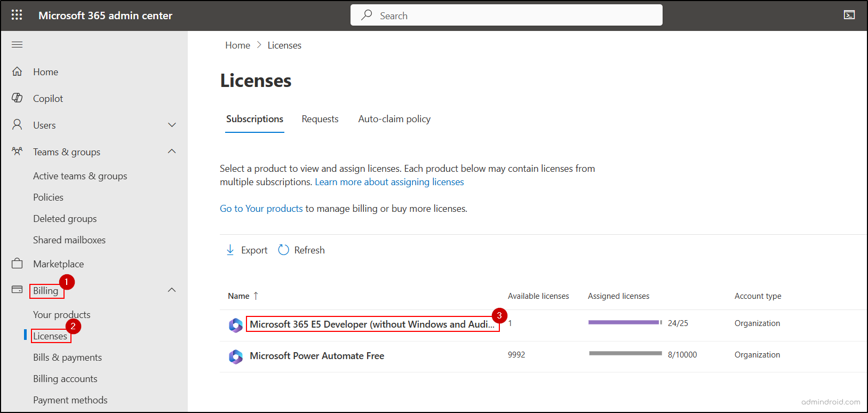Viewport: 868px width, 413px height.
Task: Open the app launcher waffle icon
Action: 17,15
